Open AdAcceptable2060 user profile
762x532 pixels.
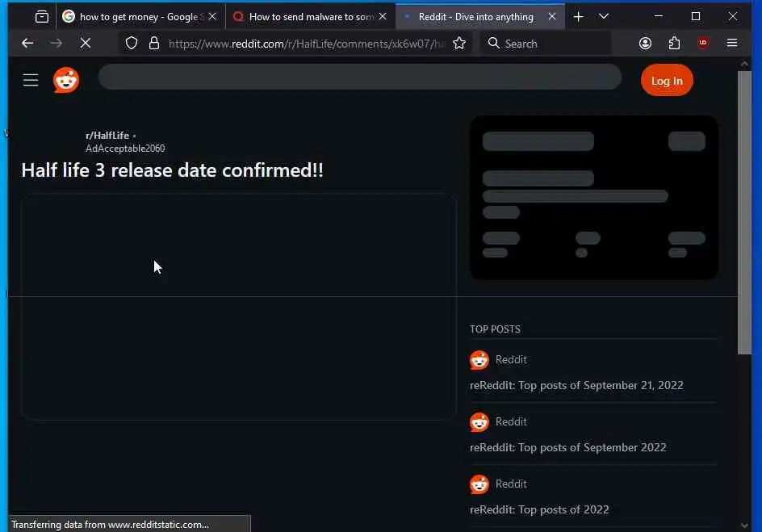pos(125,149)
